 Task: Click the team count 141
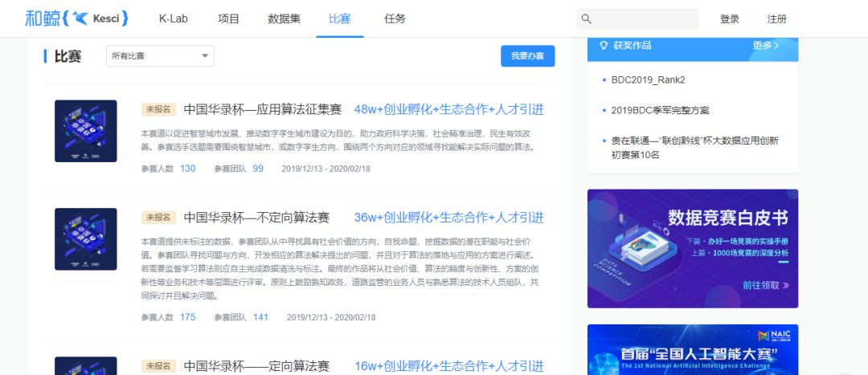click(260, 317)
